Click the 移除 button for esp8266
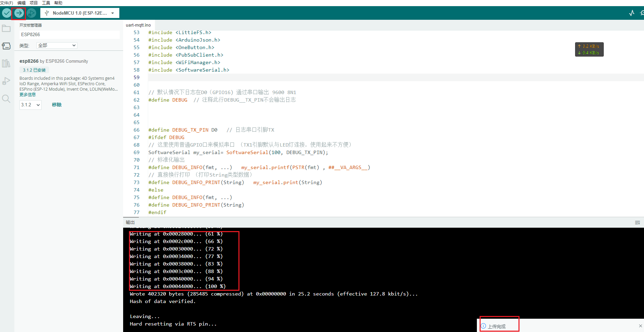 pyautogui.click(x=57, y=105)
